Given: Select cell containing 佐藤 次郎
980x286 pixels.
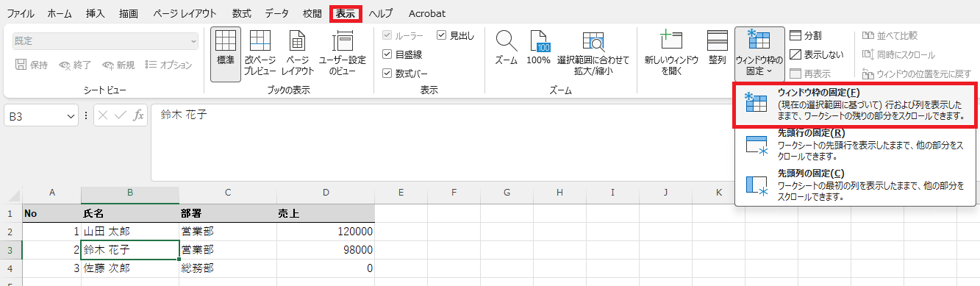Looking at the screenshot, I should [130, 268].
